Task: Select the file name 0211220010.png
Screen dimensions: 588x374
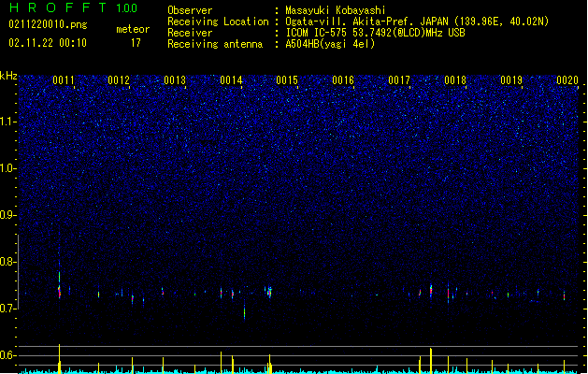Action: 48,24
